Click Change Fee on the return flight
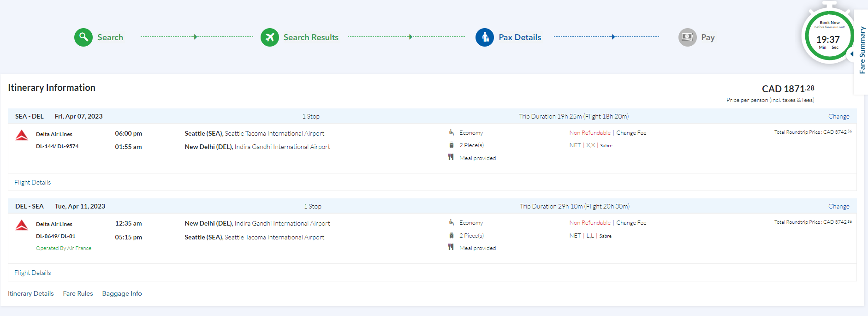This screenshot has height=316, width=868. [x=631, y=223]
